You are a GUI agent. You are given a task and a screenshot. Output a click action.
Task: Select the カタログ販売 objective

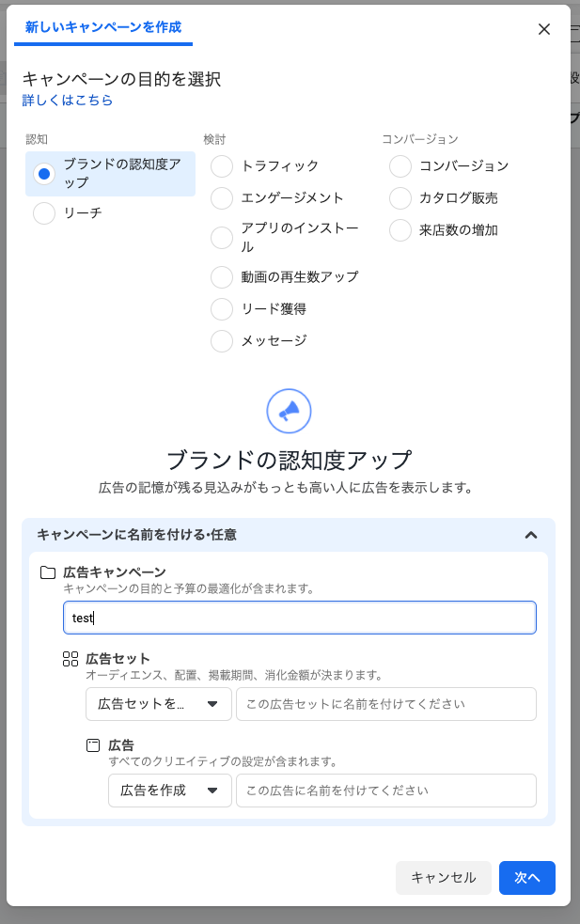[x=400, y=198]
